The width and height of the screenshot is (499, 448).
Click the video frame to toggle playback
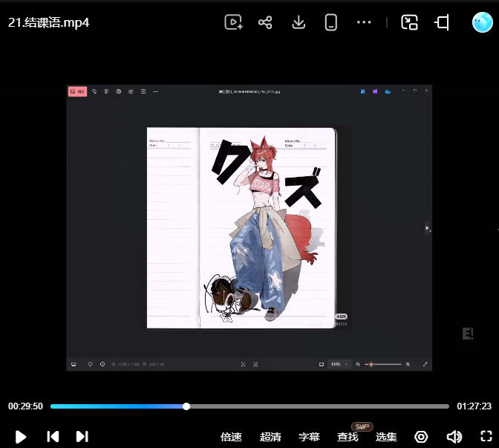pos(249,227)
